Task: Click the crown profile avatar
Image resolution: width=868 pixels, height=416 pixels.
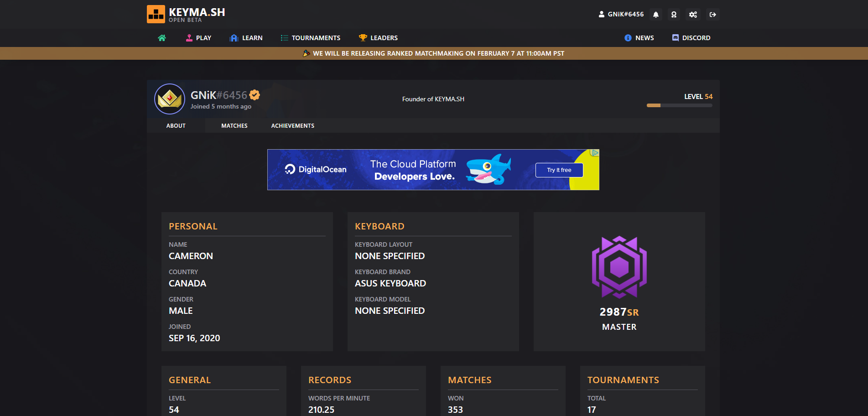Action: [x=170, y=99]
